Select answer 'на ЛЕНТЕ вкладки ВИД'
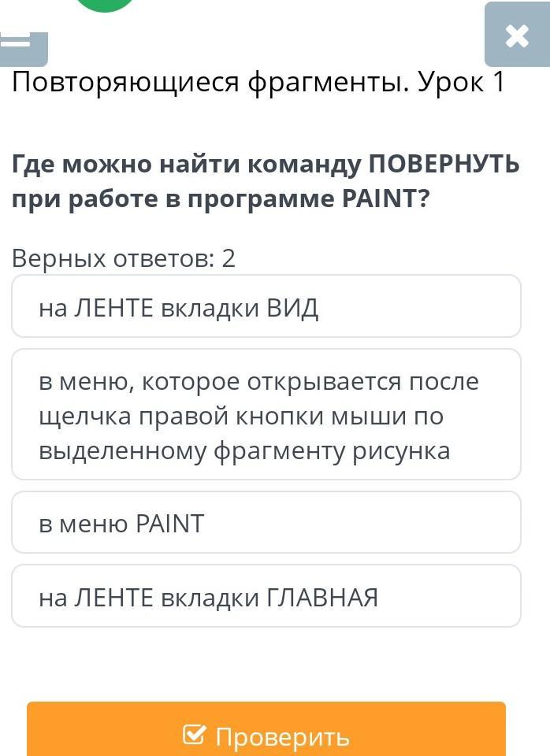The width and height of the screenshot is (550, 756). point(266,306)
